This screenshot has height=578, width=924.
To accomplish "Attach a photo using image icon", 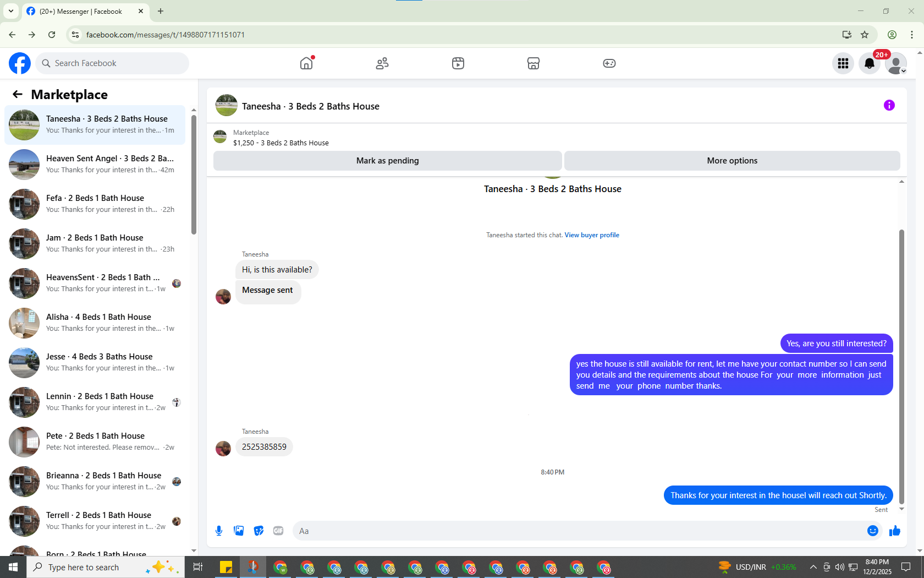I will [239, 531].
